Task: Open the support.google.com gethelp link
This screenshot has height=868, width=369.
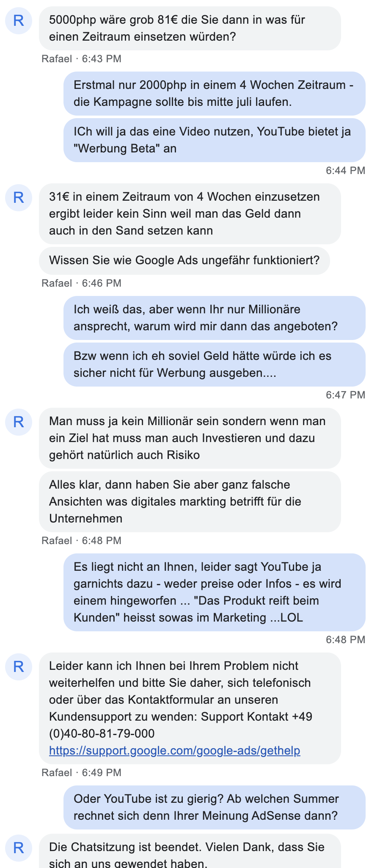Action: click(x=174, y=750)
